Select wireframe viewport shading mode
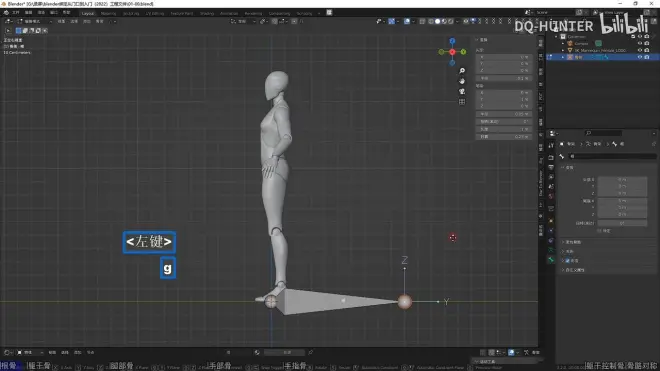The height and width of the screenshot is (371, 660). [431, 21]
